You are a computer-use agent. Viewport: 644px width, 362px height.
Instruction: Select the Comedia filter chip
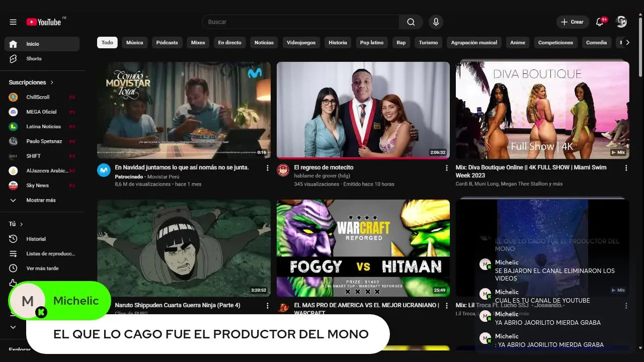(x=596, y=43)
